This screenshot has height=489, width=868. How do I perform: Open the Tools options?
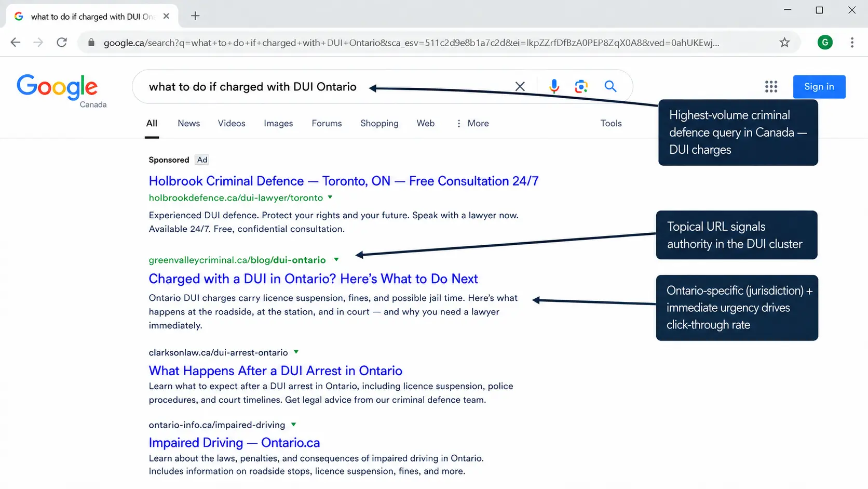[611, 124]
